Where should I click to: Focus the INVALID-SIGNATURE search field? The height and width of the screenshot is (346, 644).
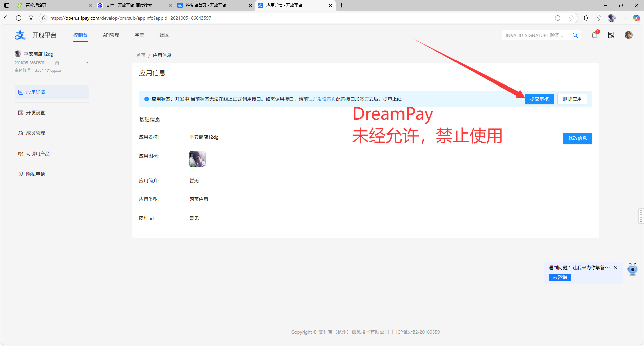(x=536, y=35)
